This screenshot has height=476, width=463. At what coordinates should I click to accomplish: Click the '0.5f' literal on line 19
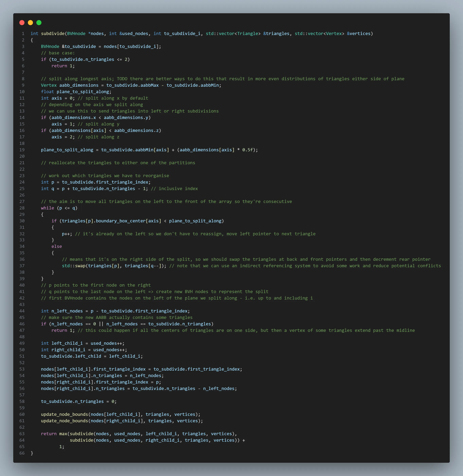click(x=247, y=150)
